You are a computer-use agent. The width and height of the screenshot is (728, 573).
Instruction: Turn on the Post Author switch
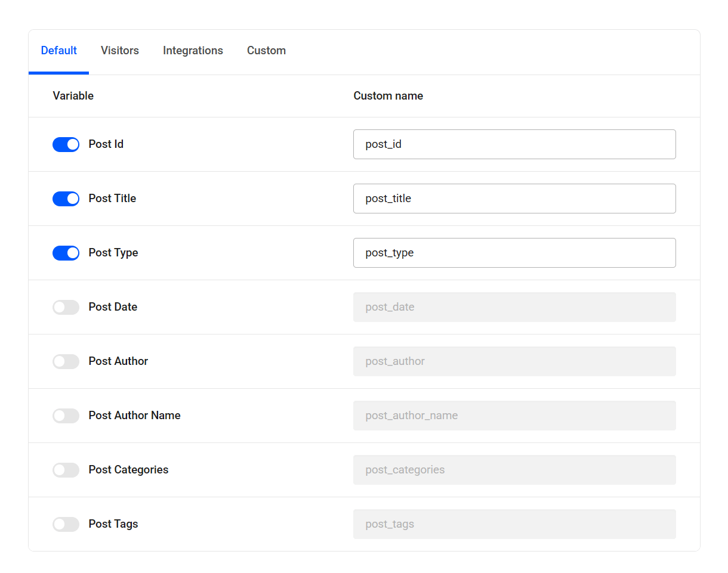[x=66, y=361]
